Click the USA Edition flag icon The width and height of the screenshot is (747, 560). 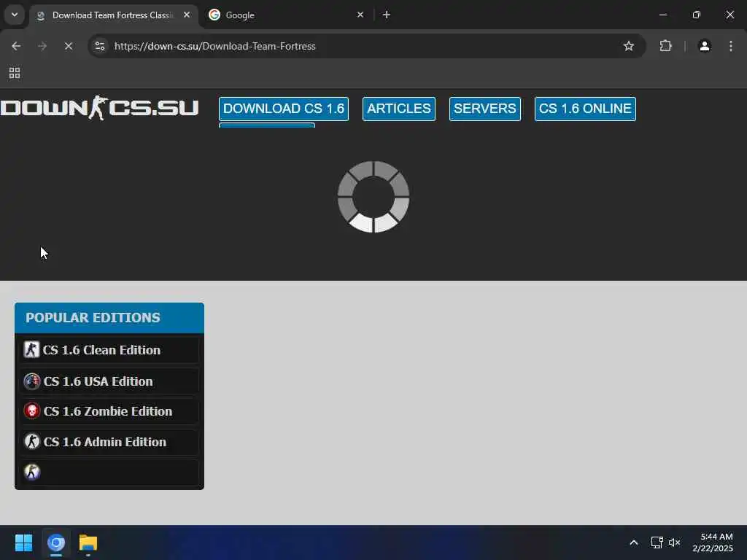click(32, 381)
